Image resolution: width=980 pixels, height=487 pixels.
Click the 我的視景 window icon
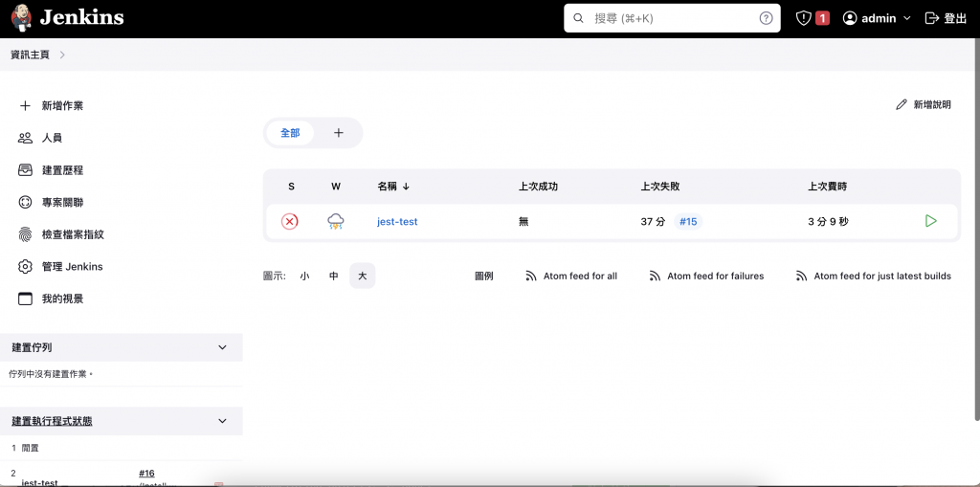pos(25,299)
